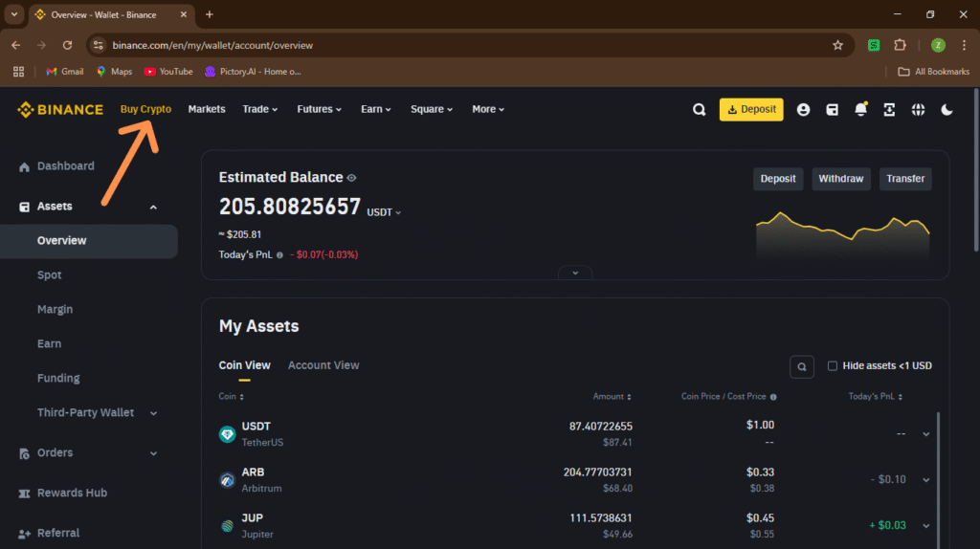
Task: Check Hide assets <1 USD
Action: click(x=833, y=366)
